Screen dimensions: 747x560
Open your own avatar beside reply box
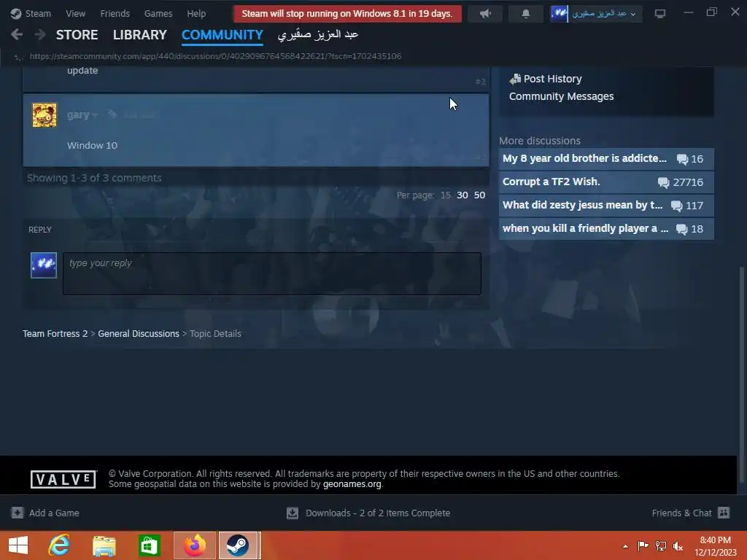tap(44, 265)
